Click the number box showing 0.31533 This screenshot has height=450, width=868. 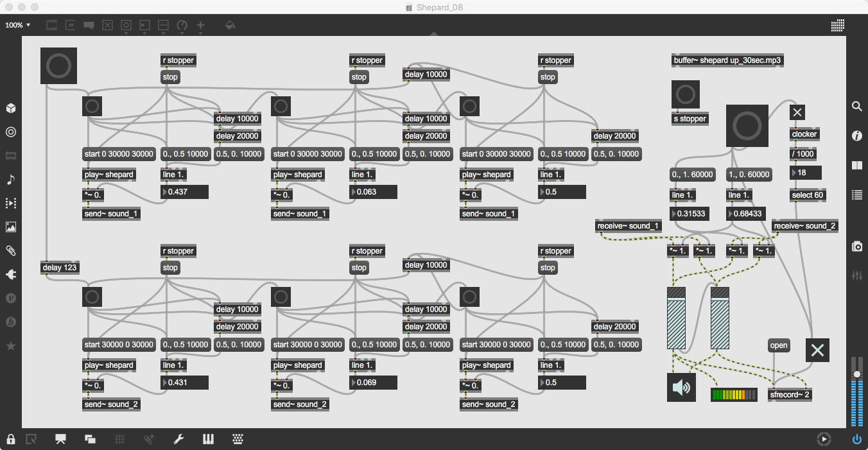(x=690, y=214)
